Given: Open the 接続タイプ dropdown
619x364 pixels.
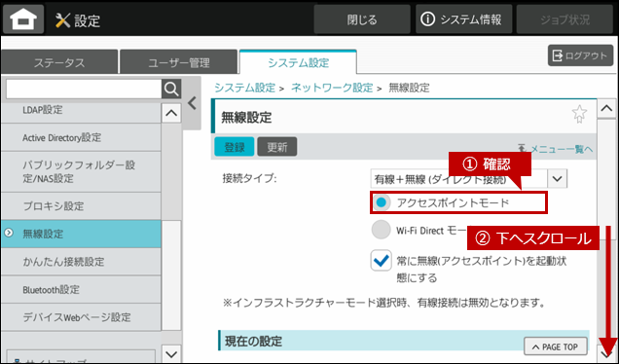Looking at the screenshot, I should (x=558, y=178).
